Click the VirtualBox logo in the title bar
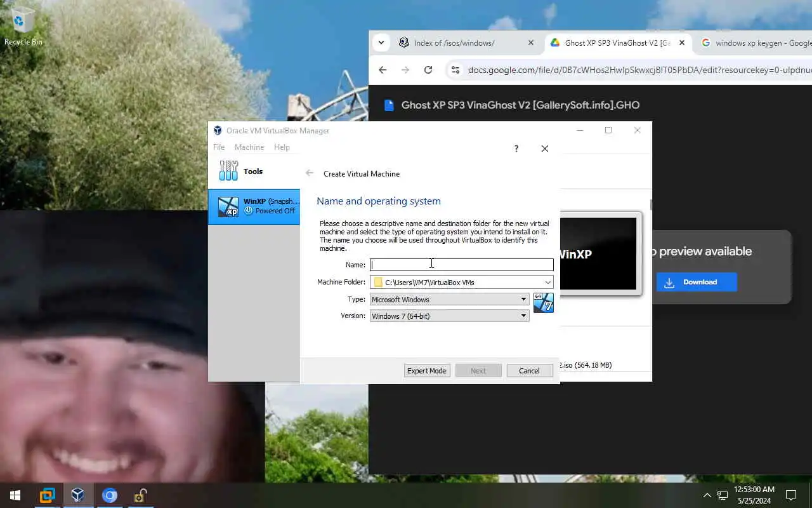 tap(218, 131)
